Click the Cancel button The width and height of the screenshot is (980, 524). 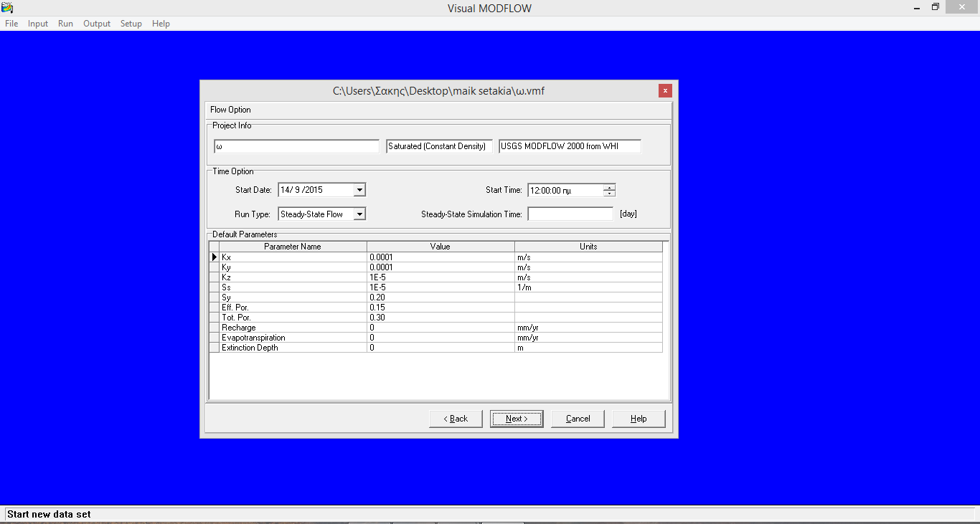[x=578, y=419]
